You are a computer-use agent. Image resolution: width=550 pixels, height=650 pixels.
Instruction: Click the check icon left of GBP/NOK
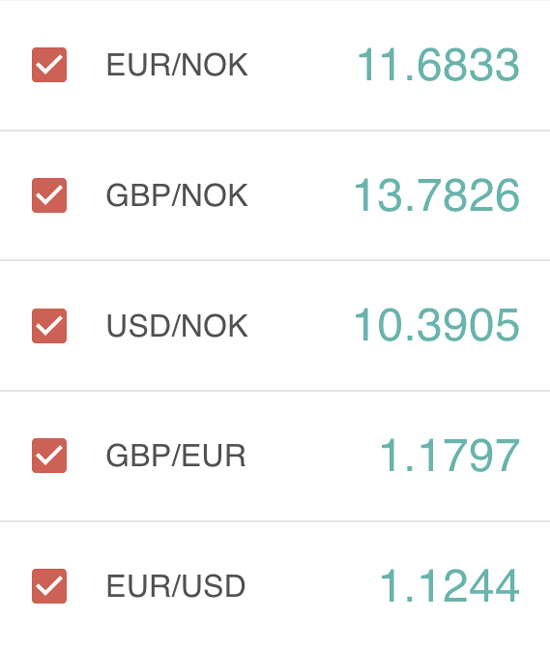(x=49, y=195)
